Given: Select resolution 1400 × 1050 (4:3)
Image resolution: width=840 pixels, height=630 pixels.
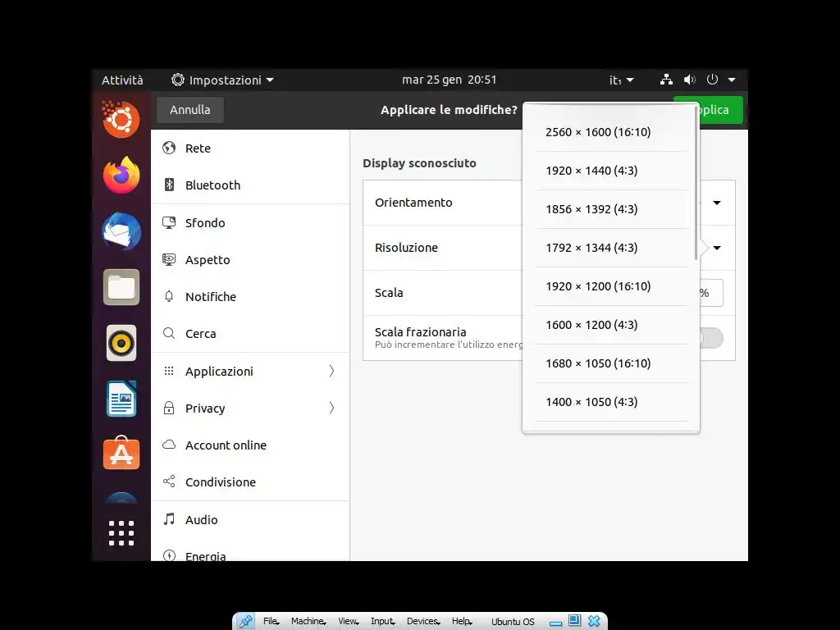Looking at the screenshot, I should tap(611, 402).
